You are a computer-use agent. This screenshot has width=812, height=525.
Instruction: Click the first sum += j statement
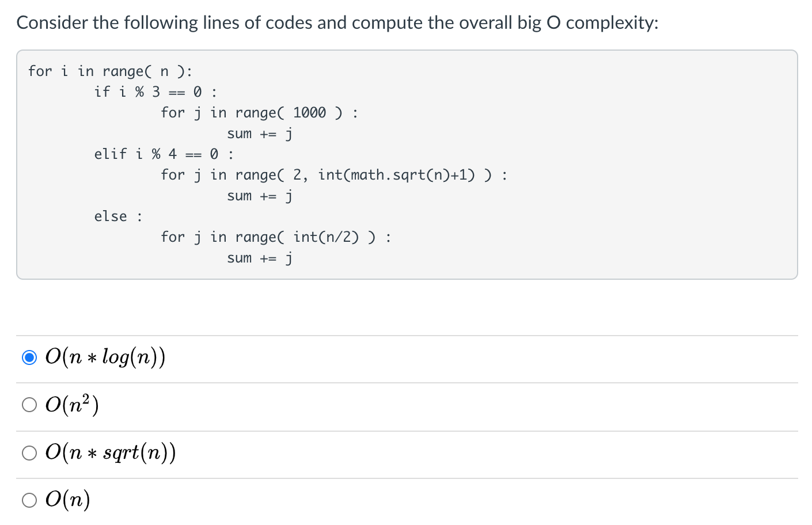pos(259,134)
